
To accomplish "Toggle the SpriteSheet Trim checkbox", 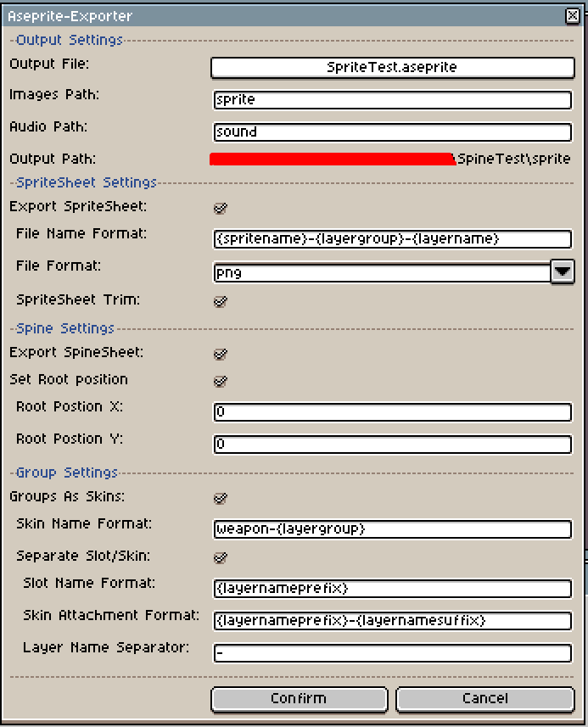I will pyautogui.click(x=221, y=301).
